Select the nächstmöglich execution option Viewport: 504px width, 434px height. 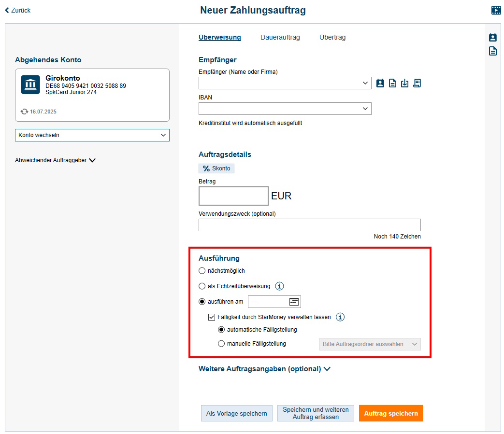[202, 271]
